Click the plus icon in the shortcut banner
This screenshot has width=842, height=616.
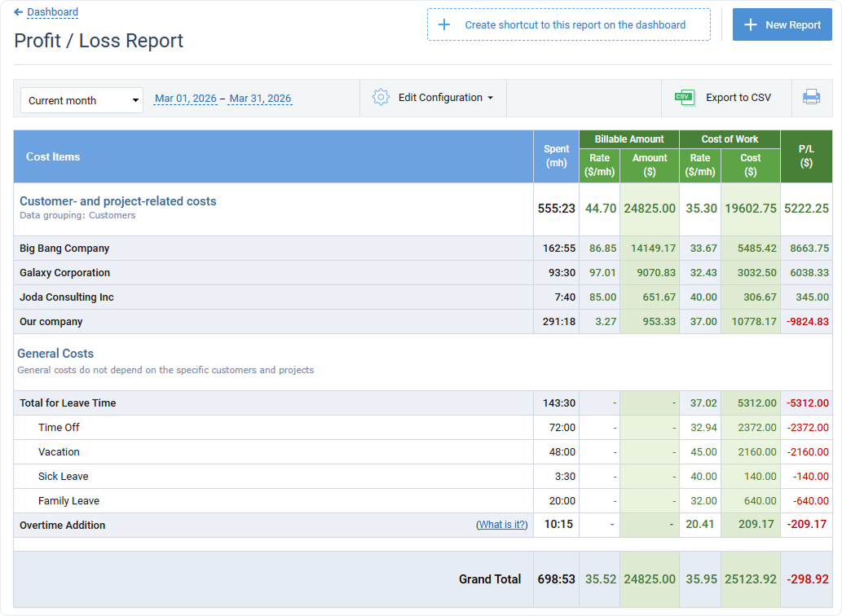444,24
